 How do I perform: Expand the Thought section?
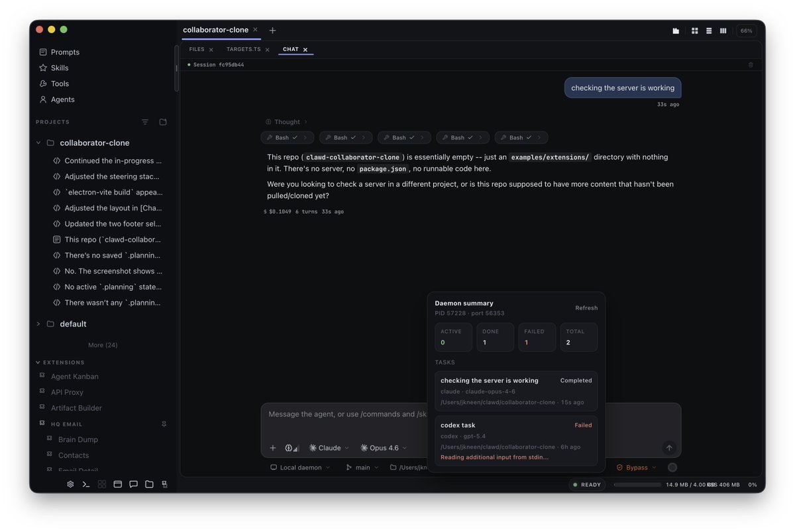[x=286, y=122]
